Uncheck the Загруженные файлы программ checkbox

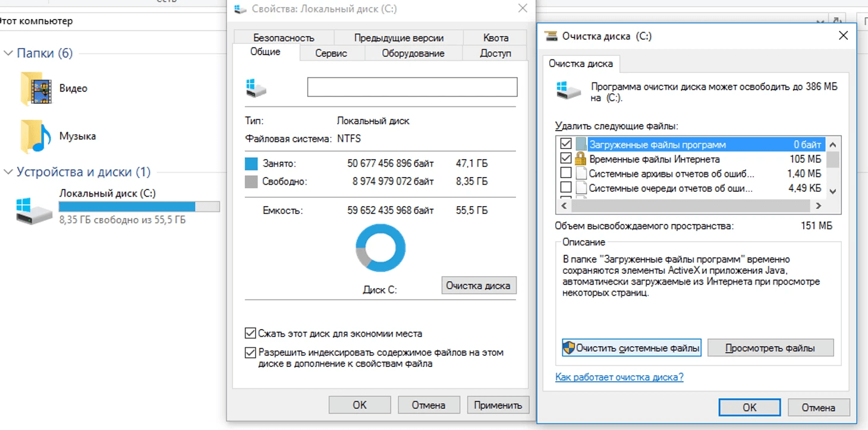tap(566, 144)
